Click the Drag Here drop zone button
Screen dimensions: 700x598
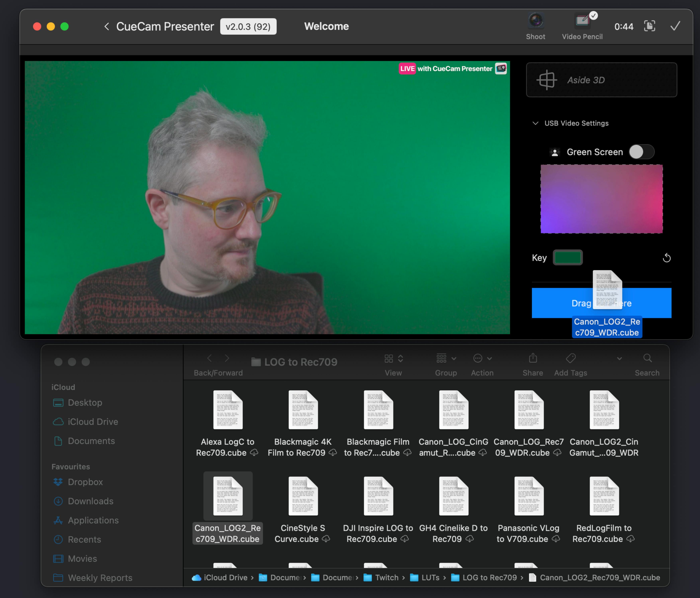[601, 303]
